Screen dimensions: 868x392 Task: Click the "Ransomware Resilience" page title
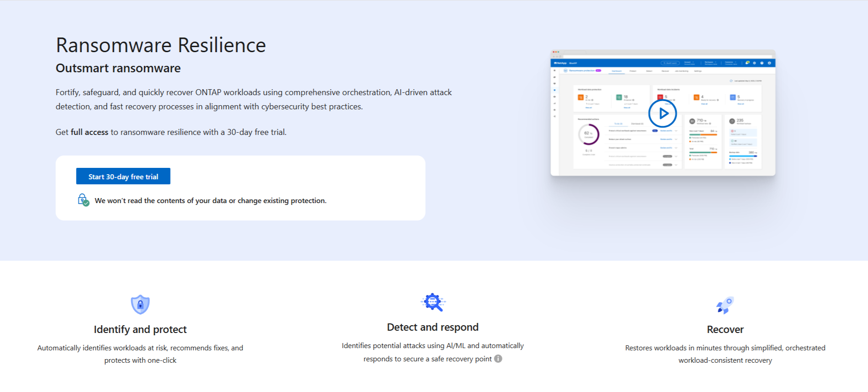(x=161, y=45)
